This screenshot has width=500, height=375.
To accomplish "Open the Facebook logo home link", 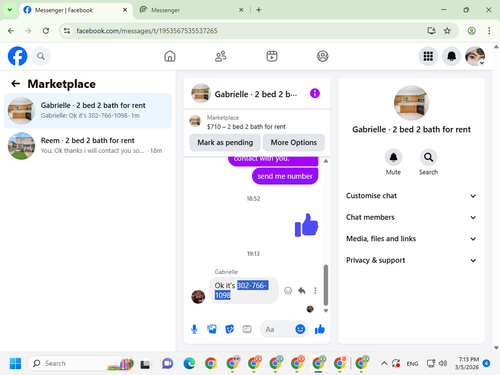I will click(17, 56).
